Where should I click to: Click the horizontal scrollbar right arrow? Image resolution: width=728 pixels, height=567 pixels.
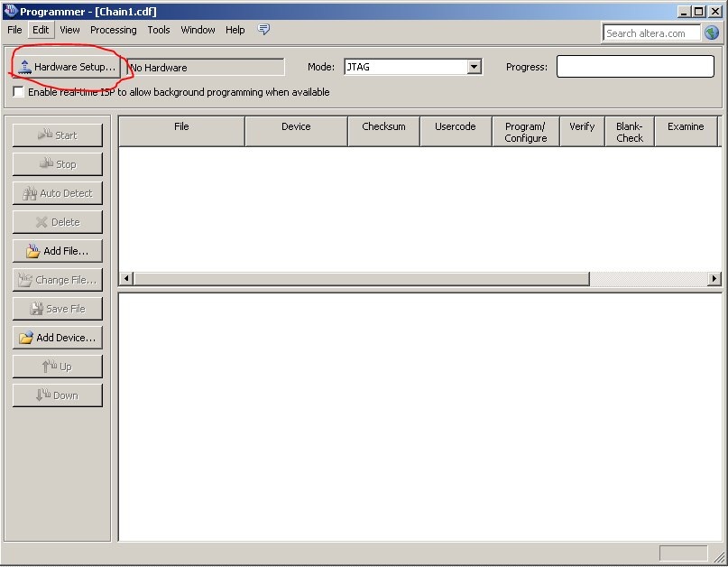[x=714, y=279]
